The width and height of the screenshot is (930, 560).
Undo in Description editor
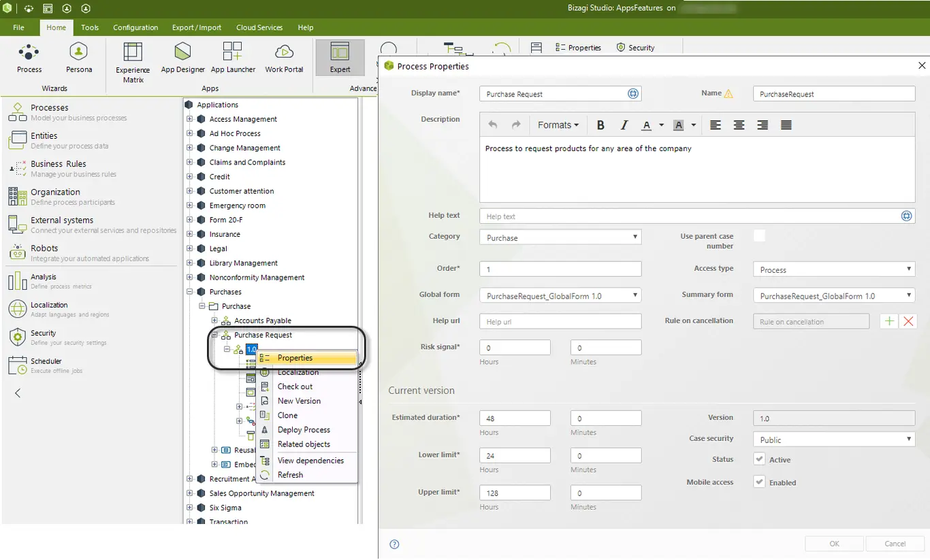(493, 125)
